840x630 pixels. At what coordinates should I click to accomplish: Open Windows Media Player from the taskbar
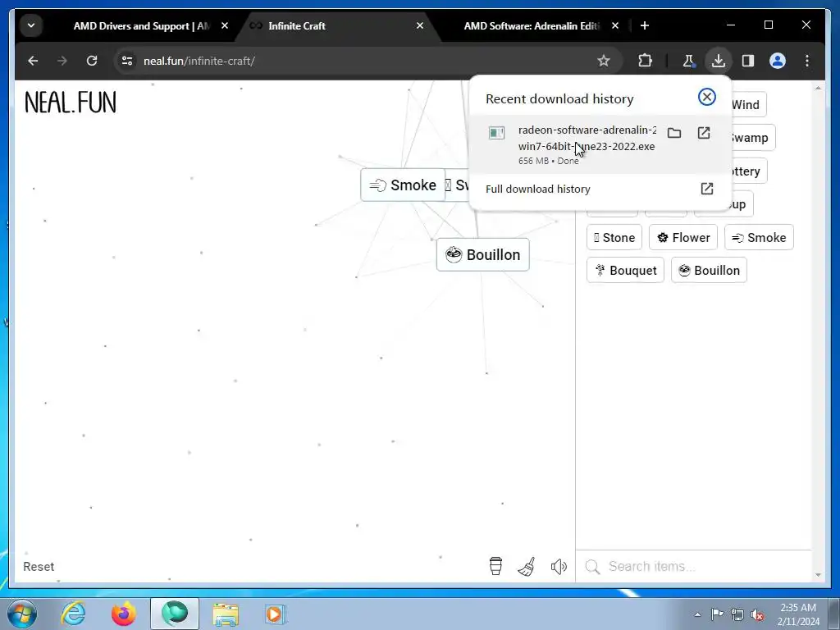click(276, 614)
